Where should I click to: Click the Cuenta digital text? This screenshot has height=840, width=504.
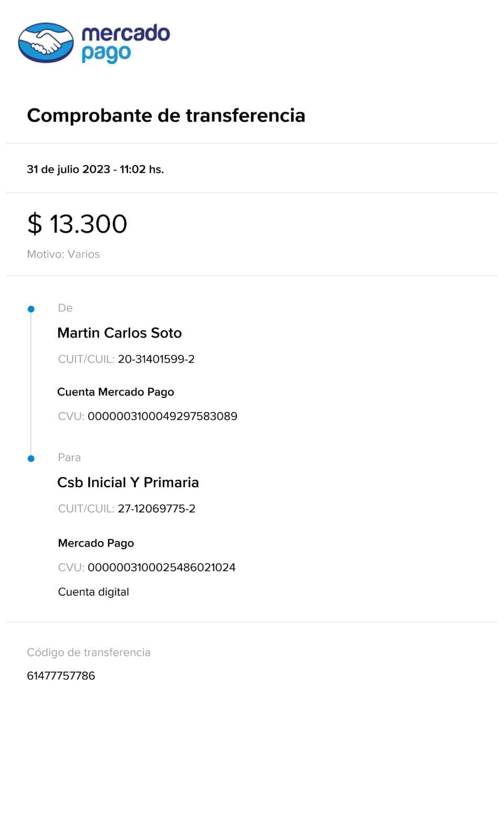coord(93,592)
